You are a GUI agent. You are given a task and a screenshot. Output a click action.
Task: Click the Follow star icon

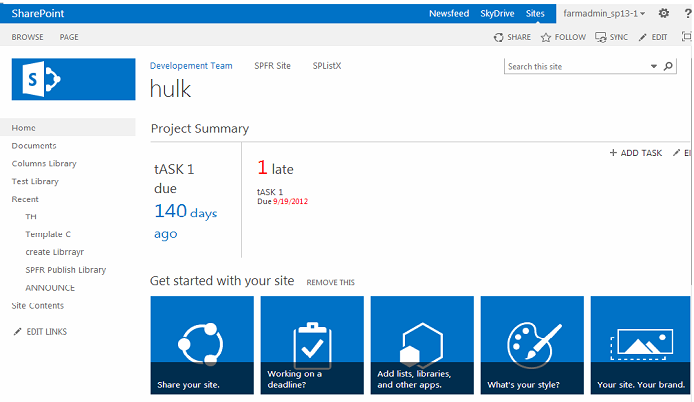[546, 37]
